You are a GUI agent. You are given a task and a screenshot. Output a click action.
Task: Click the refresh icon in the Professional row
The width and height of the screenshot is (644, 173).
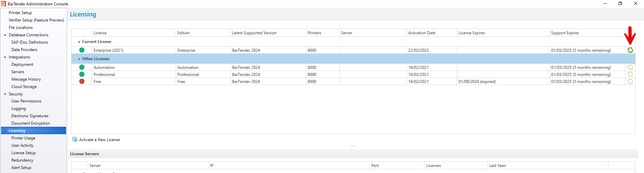(630, 74)
